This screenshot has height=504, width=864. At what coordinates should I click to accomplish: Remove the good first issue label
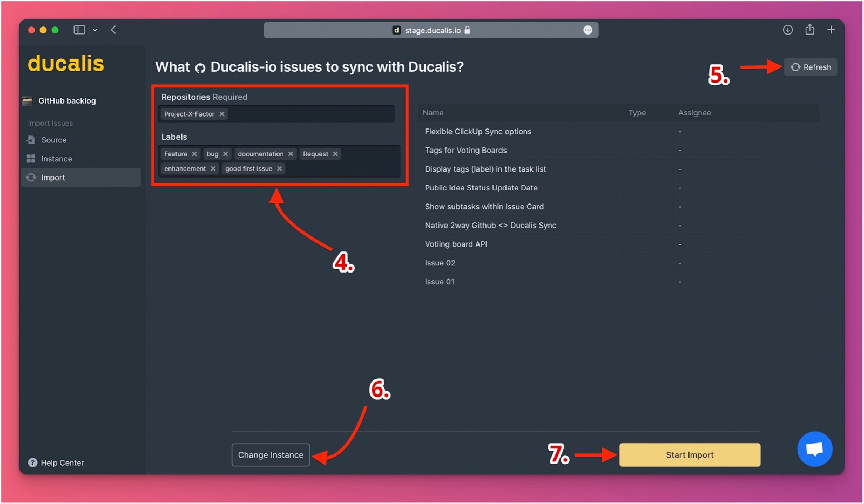tap(280, 168)
